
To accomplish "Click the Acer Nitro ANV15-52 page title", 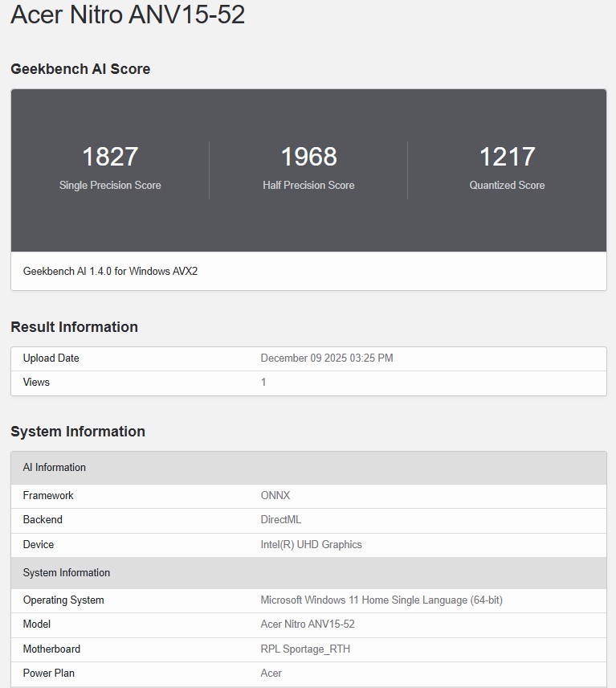I will coord(128,15).
